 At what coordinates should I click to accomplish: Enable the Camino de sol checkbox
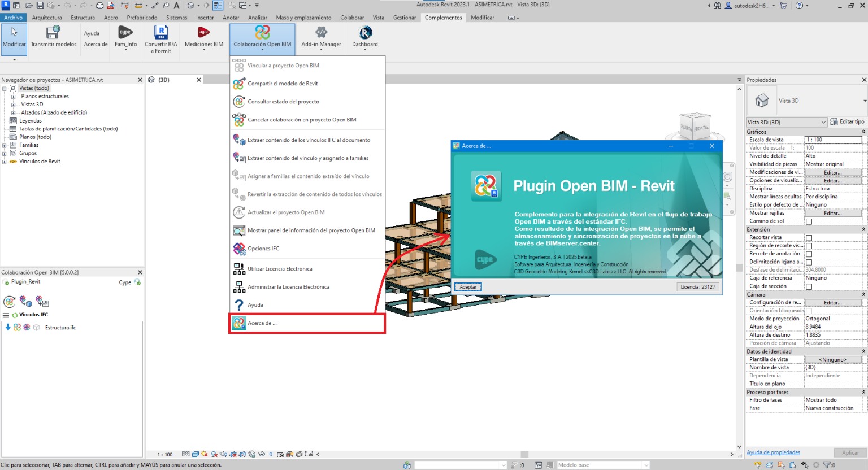pyautogui.click(x=809, y=221)
